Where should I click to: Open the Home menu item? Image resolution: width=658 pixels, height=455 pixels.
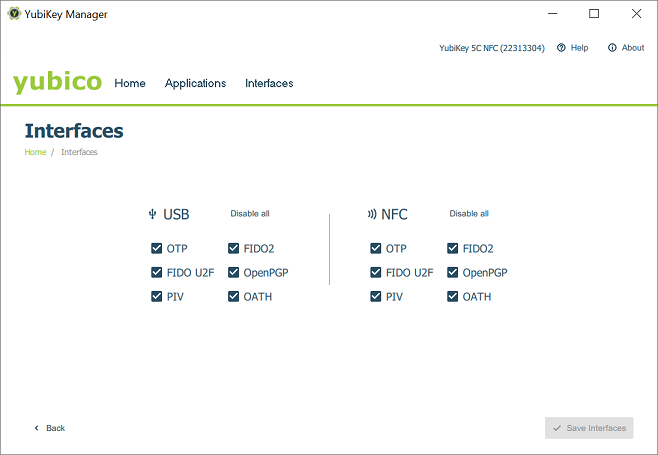130,83
